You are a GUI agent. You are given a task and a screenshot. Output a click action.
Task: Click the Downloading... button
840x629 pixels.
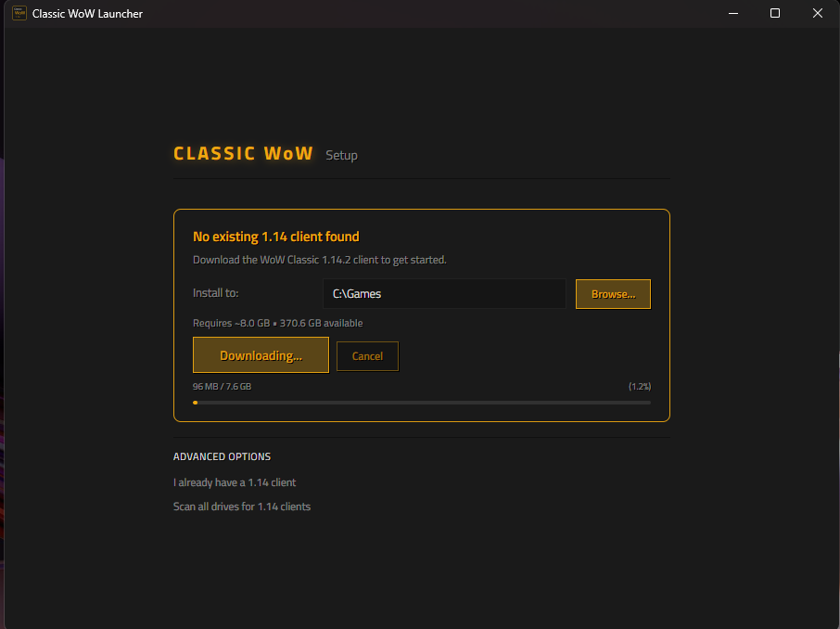(261, 355)
